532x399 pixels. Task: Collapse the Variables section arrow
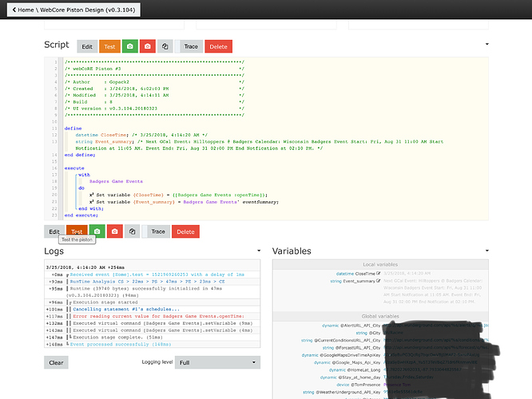pyautogui.click(x=487, y=251)
